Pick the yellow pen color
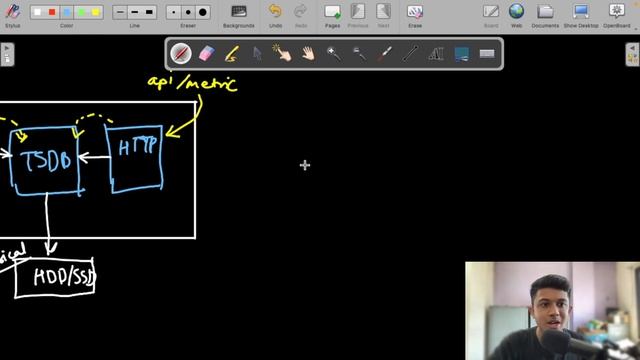 pos(96,12)
